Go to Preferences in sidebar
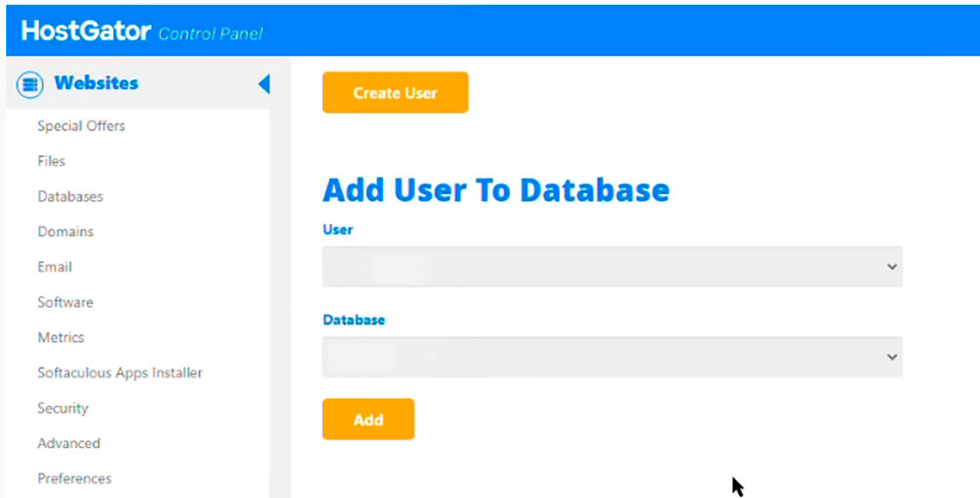This screenshot has height=498, width=980. (x=74, y=478)
